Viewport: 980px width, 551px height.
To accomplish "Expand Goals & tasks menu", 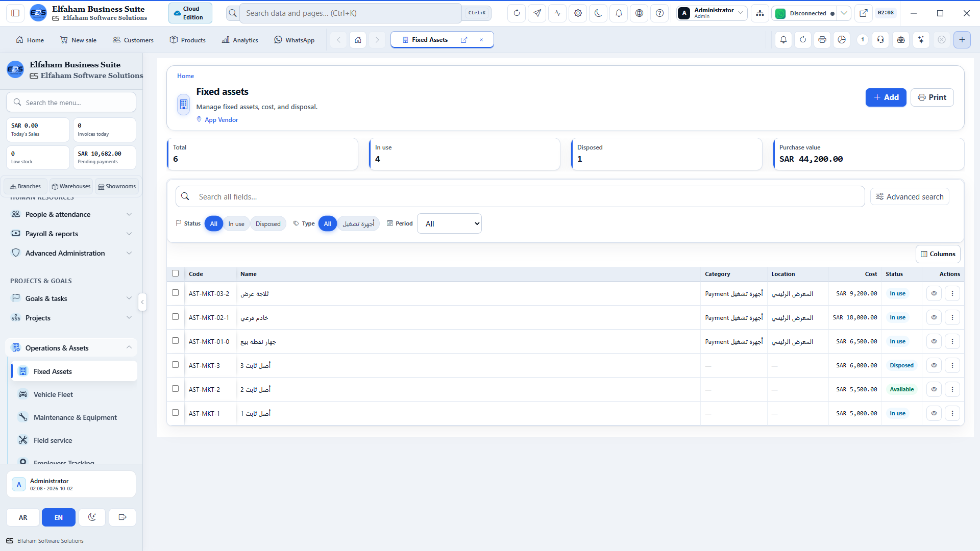I will click(x=71, y=298).
